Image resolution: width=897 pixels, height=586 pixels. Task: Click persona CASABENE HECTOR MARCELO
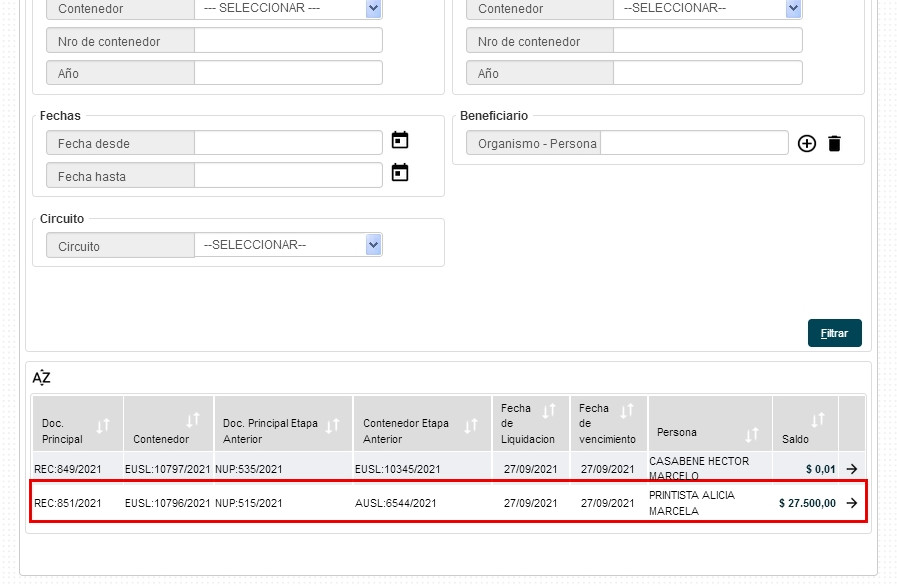click(x=699, y=468)
